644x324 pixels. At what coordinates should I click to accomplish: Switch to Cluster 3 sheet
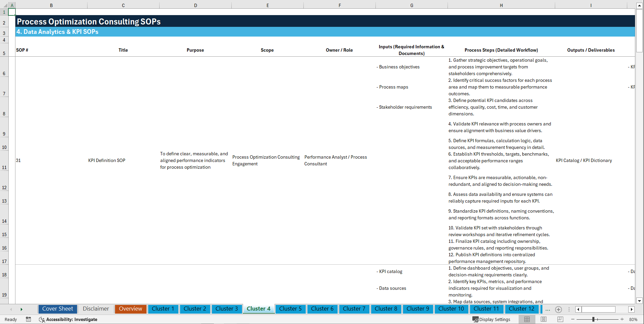point(227,309)
